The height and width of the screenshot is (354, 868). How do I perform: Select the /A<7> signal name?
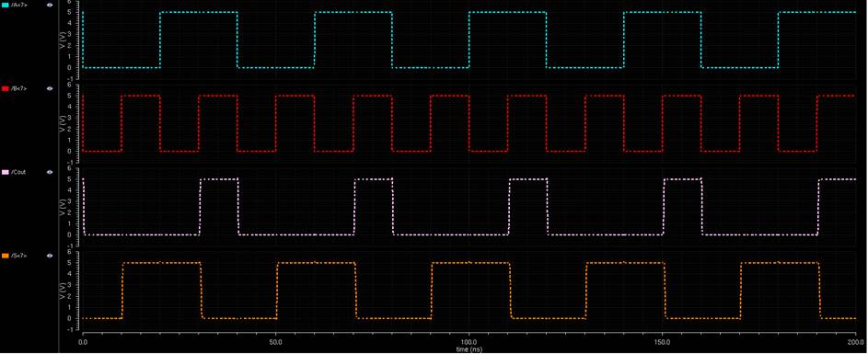point(17,5)
